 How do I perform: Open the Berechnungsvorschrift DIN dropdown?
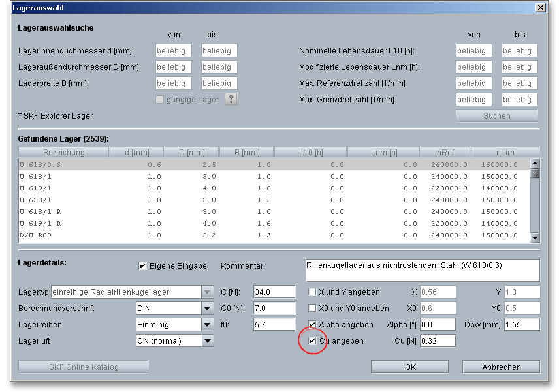coord(207,308)
